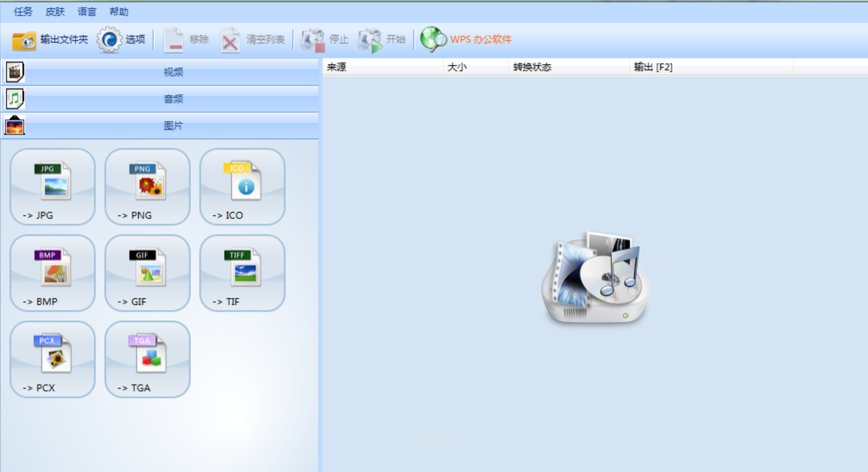Select the -> PNG format icon

pyautogui.click(x=148, y=186)
